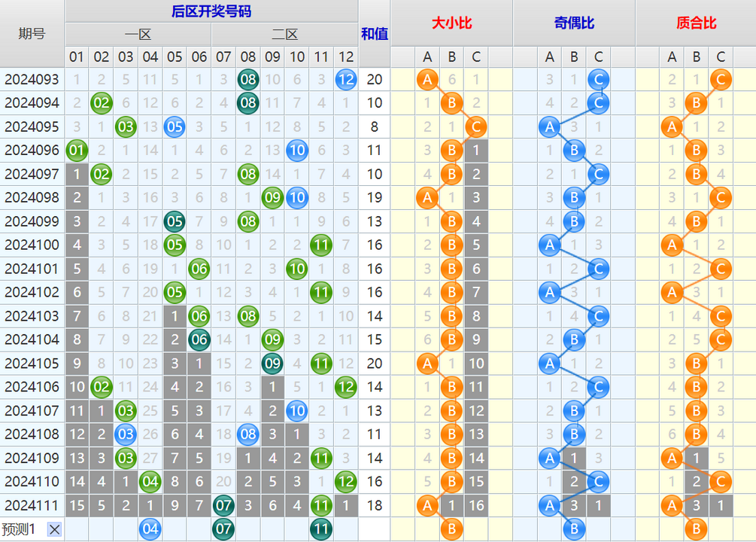
Task: Click the 二区 zone header
Action: point(285,35)
